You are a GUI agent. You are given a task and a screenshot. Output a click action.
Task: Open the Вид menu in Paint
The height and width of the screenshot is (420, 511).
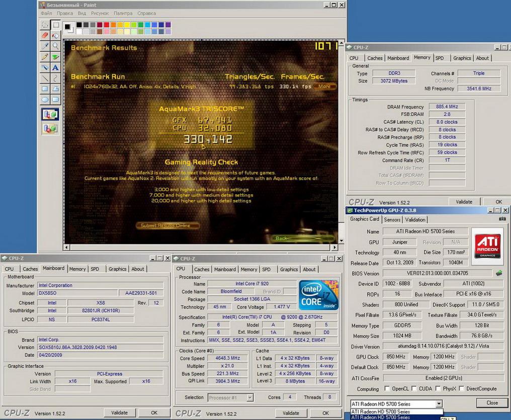point(82,14)
